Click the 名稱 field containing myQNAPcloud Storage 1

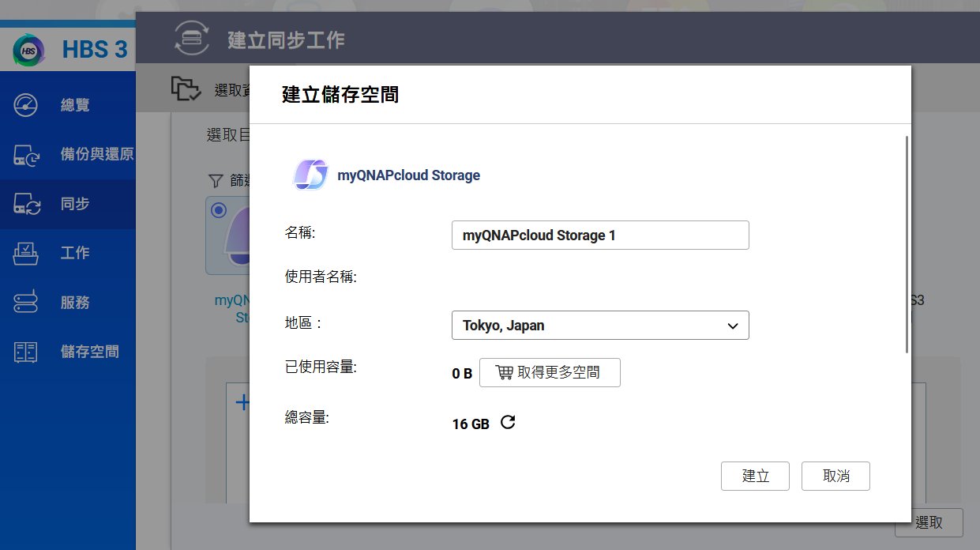click(600, 235)
